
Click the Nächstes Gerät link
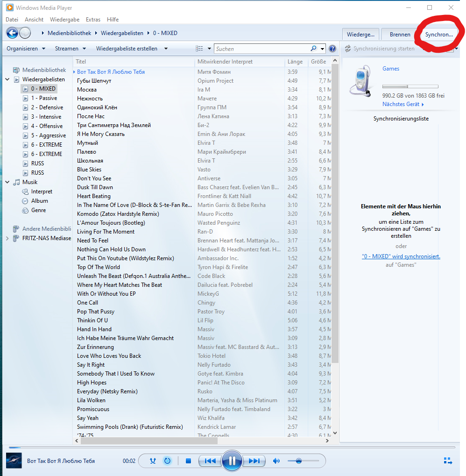[403, 104]
